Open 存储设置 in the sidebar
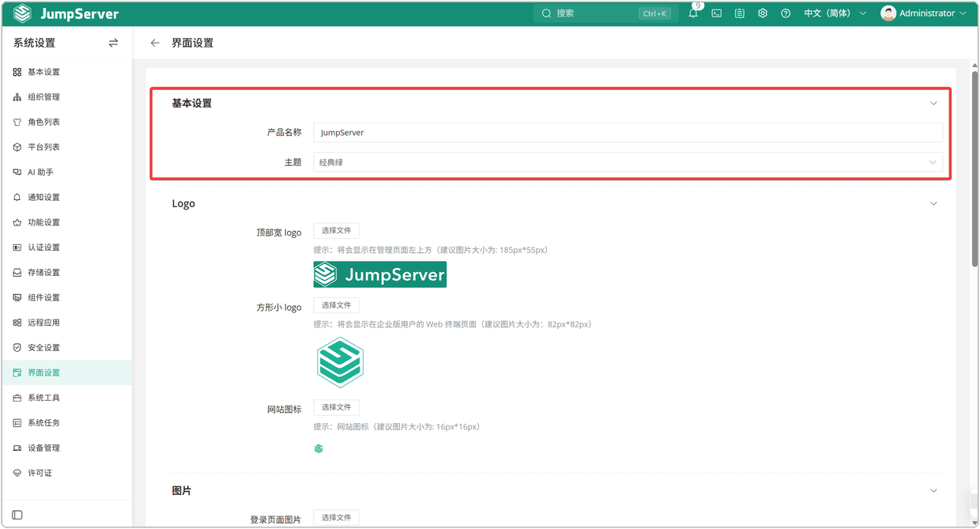This screenshot has width=980, height=529. 66,273
